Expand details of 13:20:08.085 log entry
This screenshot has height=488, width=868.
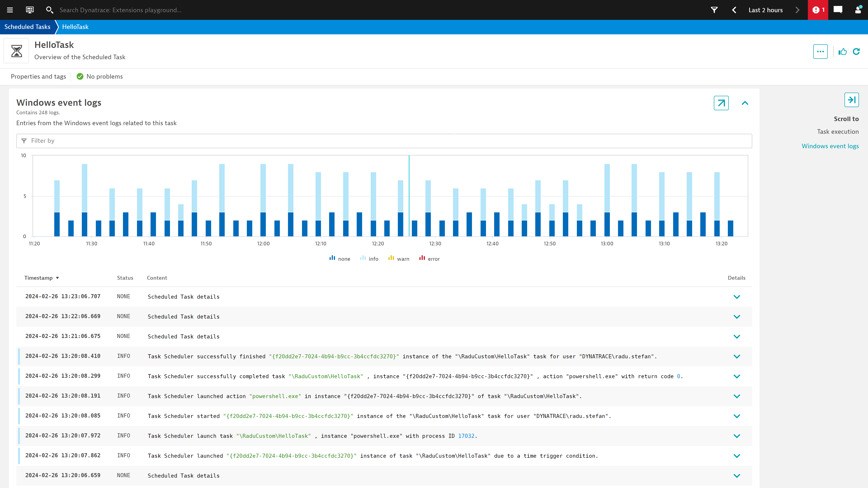737,416
